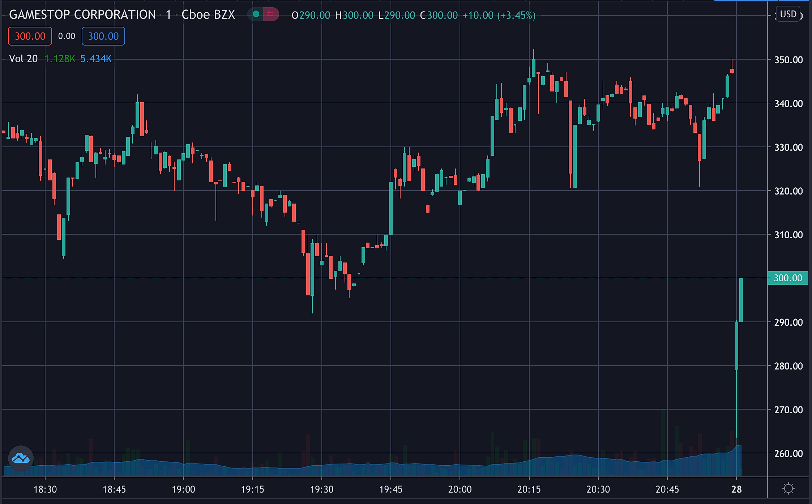
Task: Click the 18:30 time axis label
Action: click(45, 490)
